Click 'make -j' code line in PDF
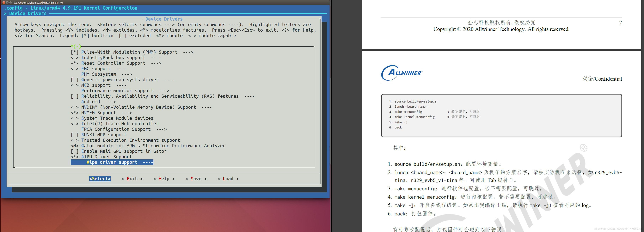This screenshot has width=644, height=232. click(x=401, y=122)
